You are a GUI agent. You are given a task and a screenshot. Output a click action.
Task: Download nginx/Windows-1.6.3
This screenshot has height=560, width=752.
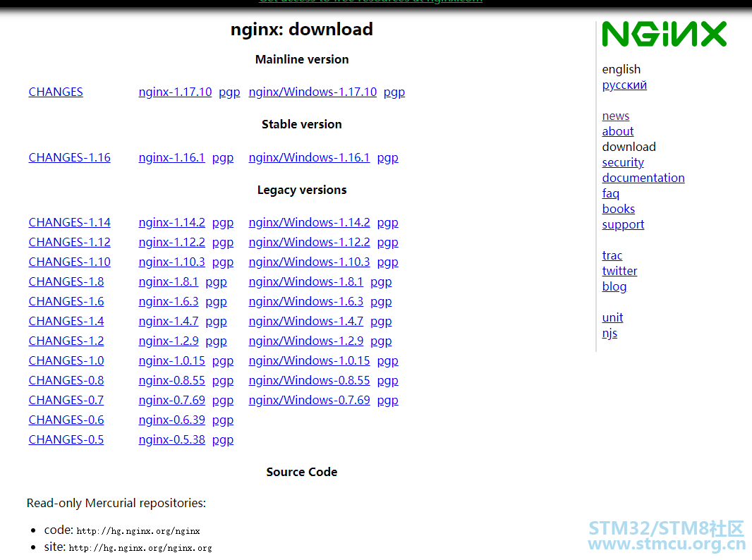(x=306, y=301)
